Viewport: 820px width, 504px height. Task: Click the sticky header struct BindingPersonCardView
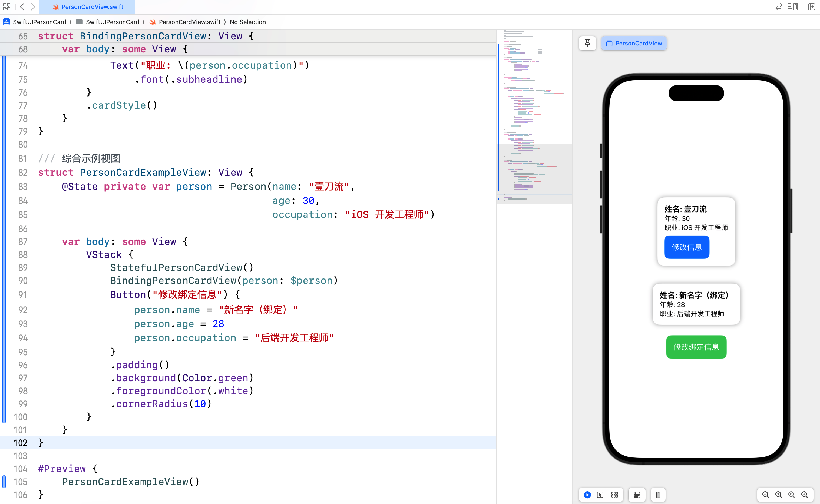pos(146,36)
